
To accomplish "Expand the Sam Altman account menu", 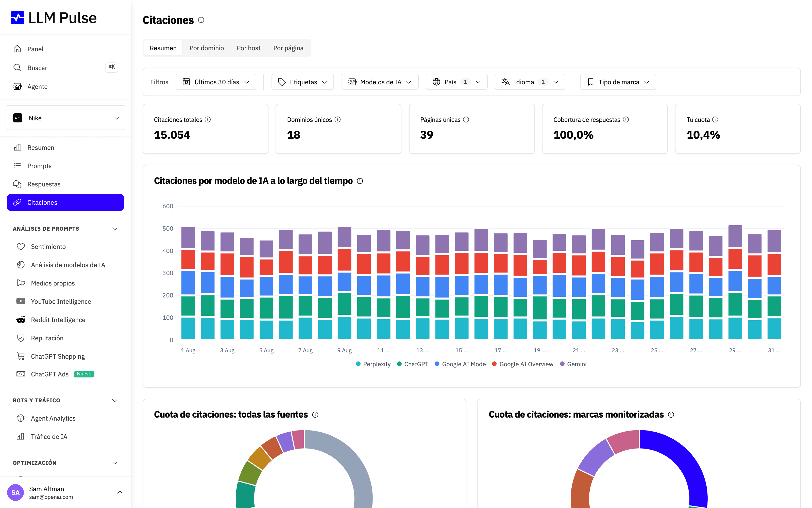I will (120, 493).
